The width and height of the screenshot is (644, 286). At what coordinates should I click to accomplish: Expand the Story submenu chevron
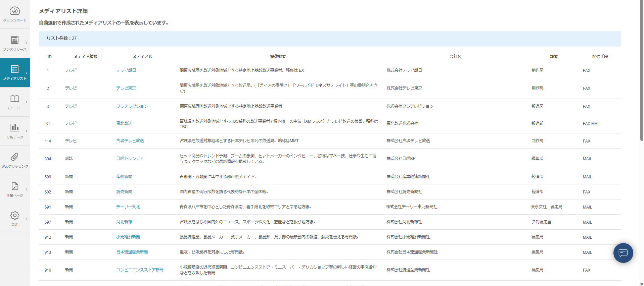27,102
